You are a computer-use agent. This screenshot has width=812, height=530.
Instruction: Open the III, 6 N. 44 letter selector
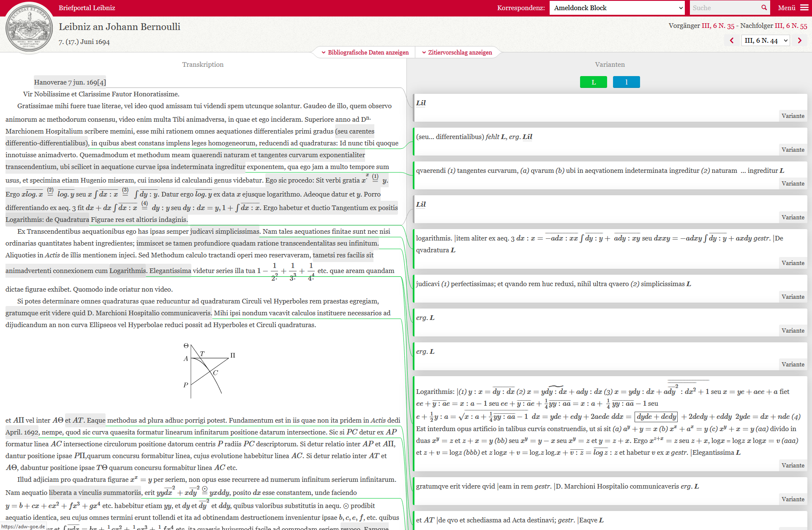(766, 41)
